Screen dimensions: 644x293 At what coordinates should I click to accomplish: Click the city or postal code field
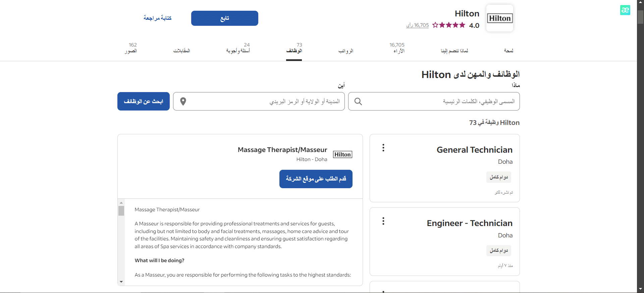[x=259, y=101]
